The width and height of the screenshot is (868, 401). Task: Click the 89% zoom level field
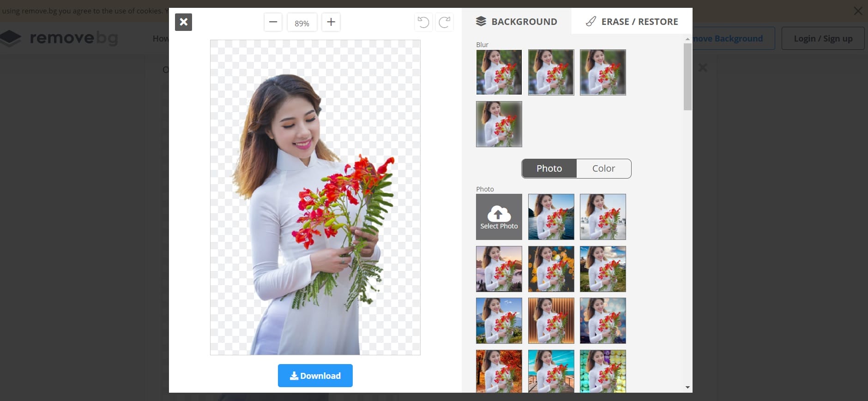[x=302, y=23]
